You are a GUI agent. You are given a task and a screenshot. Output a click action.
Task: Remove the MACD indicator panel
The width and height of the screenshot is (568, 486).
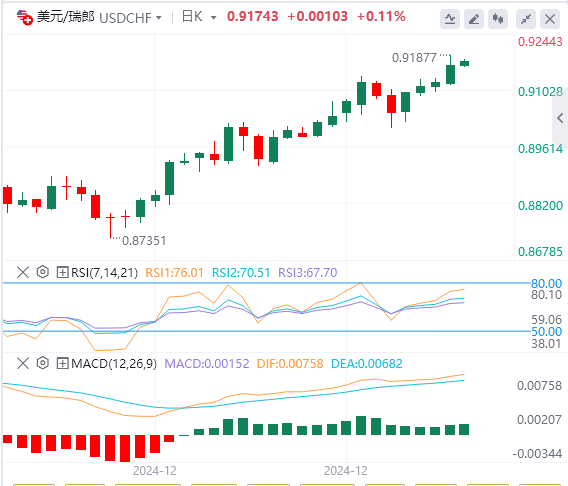click(23, 363)
